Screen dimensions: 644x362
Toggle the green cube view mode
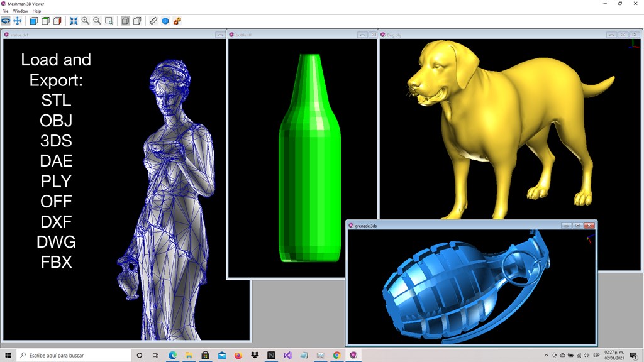click(46, 21)
